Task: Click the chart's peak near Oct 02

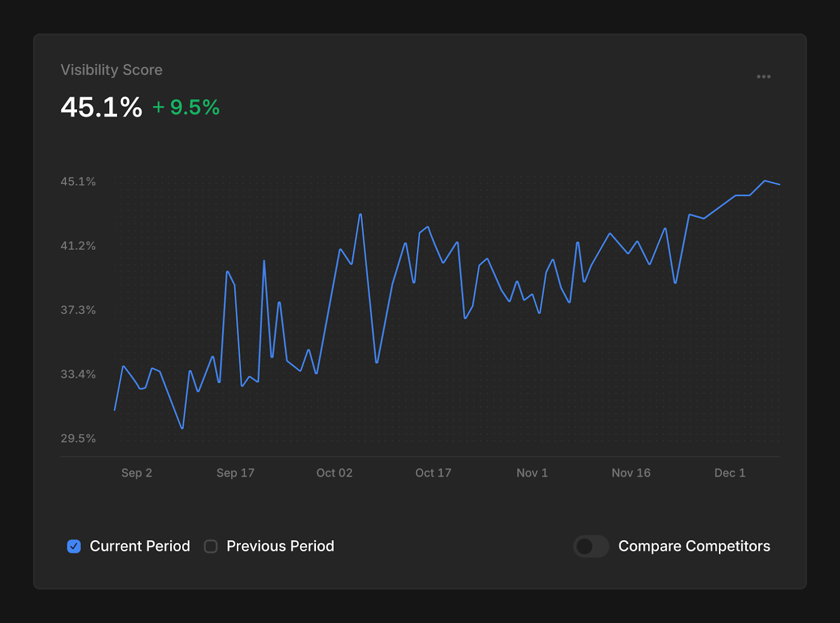Action: pyautogui.click(x=360, y=214)
